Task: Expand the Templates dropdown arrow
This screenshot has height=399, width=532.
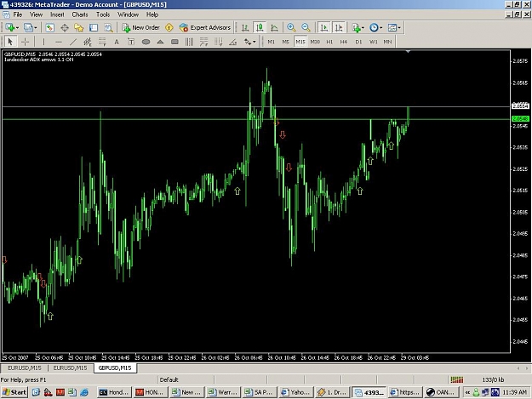Action: tap(399, 28)
